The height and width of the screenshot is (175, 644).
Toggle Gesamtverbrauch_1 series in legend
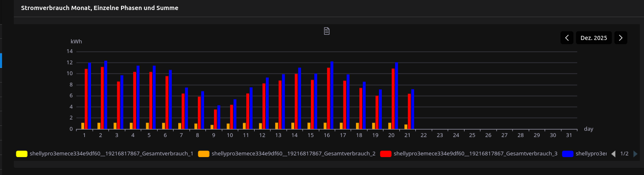[111, 154]
